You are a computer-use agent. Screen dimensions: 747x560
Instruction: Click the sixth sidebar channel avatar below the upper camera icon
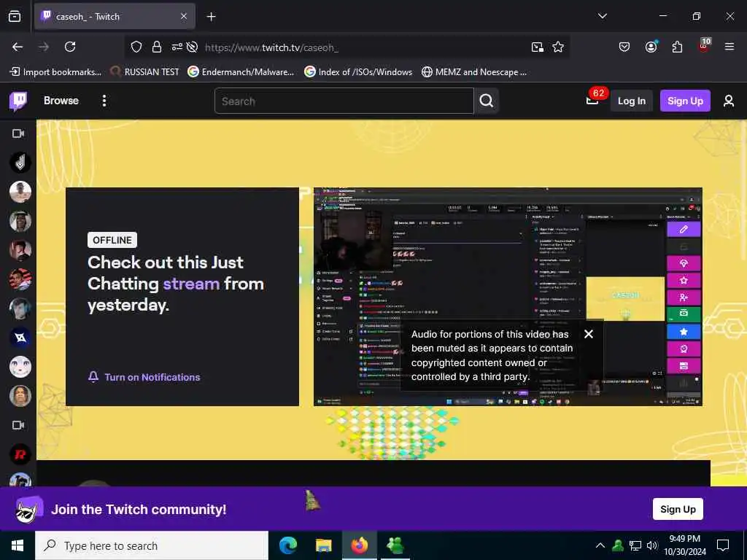coord(20,308)
